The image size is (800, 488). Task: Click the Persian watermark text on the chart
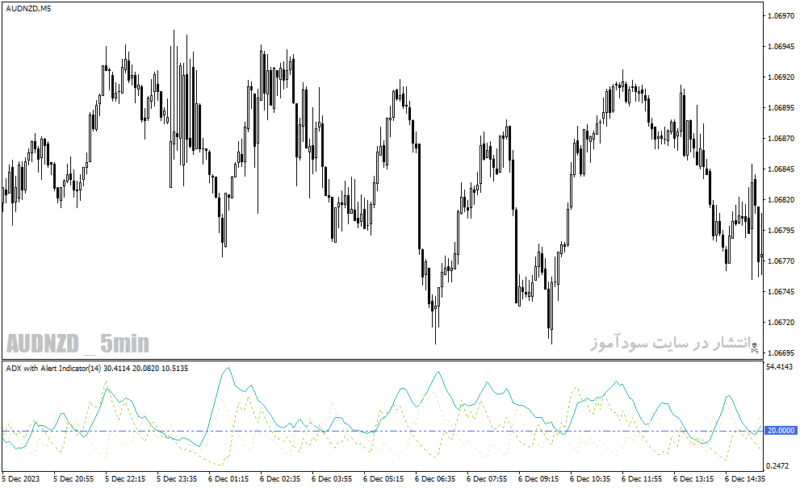(x=669, y=343)
